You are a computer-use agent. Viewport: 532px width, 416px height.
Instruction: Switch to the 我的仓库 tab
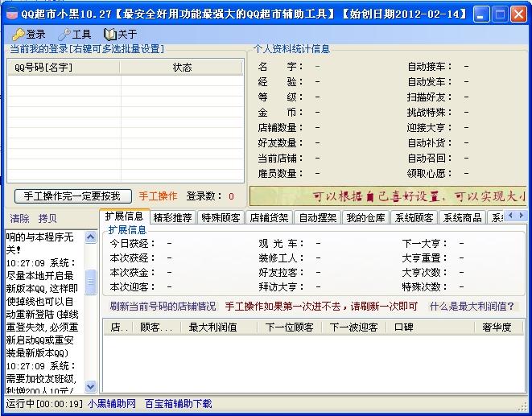point(365,217)
